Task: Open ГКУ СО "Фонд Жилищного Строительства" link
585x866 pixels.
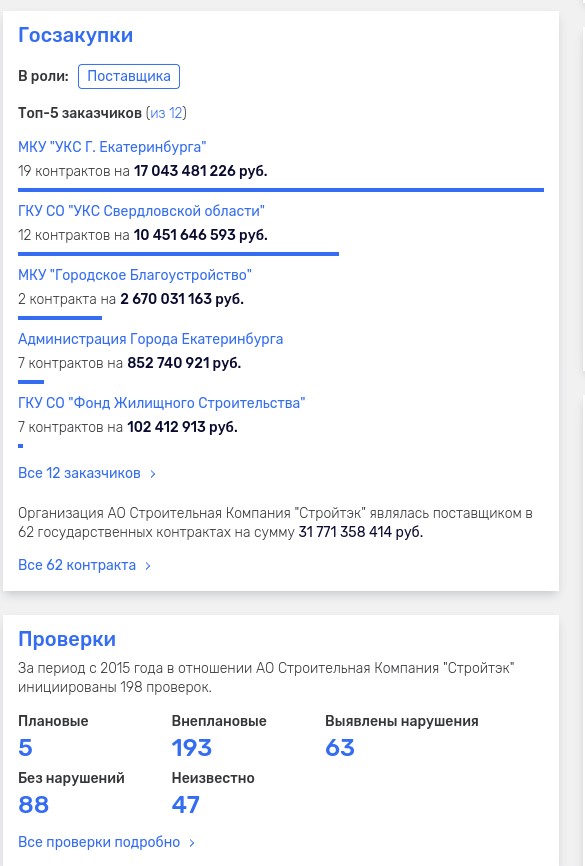Action: [161, 403]
